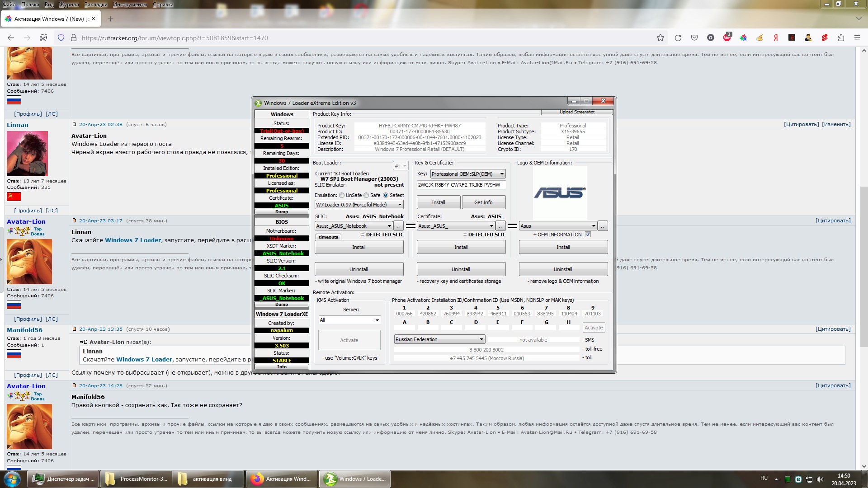This screenshot has height=488, width=868.
Task: Click the site padlock icon
Action: pyautogui.click(x=73, y=38)
